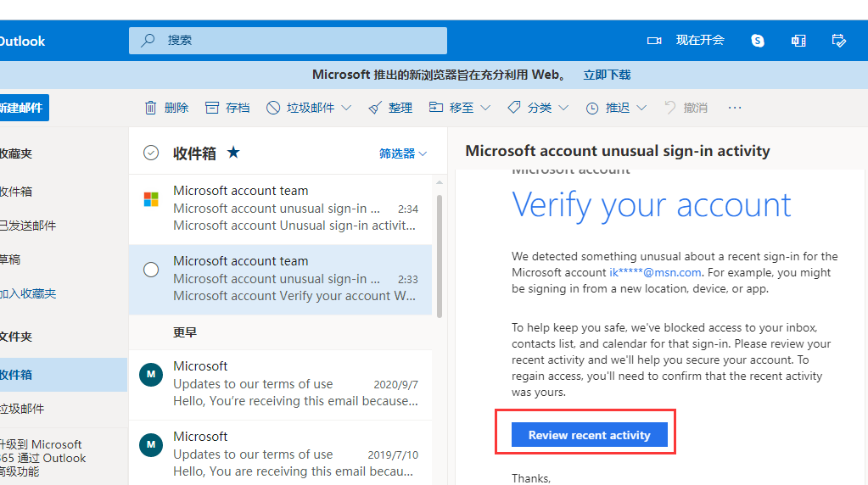
Task: Click the 存档 toolbar label
Action: coord(238,108)
